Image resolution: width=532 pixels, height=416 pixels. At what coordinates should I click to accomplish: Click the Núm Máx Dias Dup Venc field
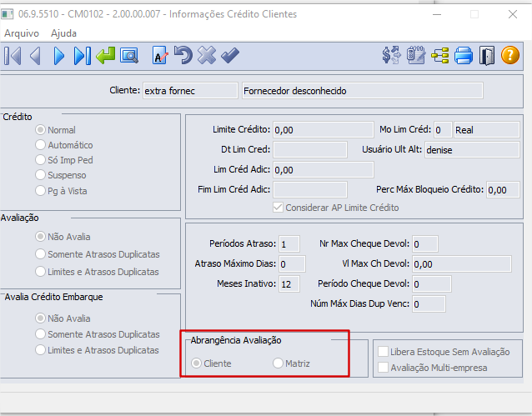429,303
